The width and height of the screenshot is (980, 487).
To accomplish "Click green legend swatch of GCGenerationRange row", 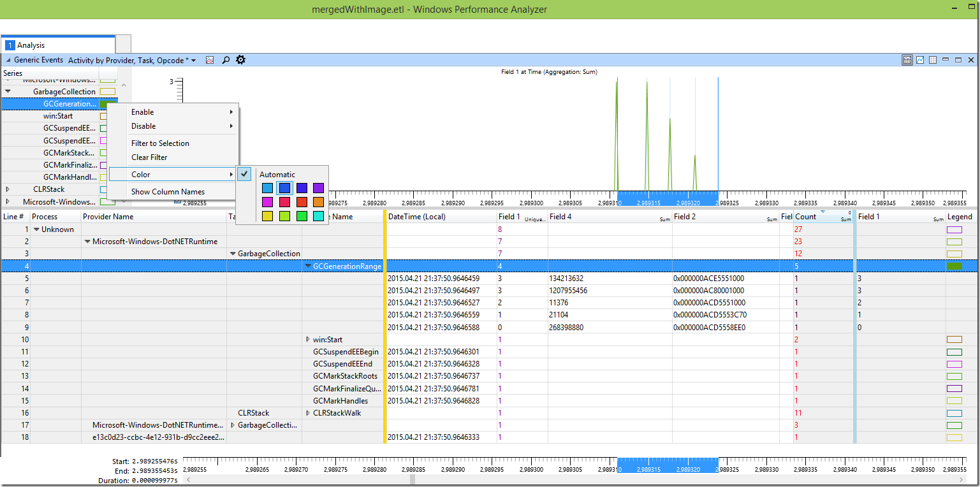I will coord(954,266).
